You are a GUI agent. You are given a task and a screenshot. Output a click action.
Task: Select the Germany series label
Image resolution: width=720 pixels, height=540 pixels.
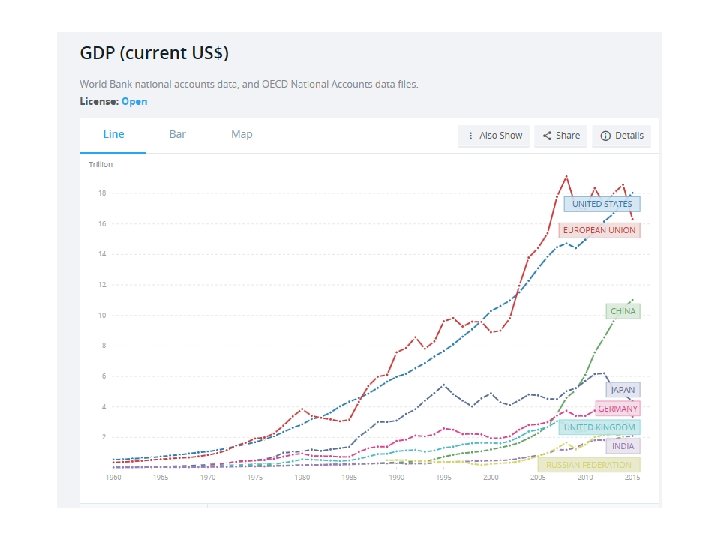click(618, 408)
